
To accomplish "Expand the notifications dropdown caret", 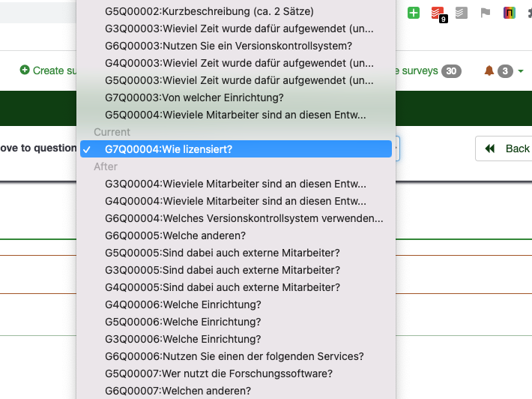I will coord(521,71).
